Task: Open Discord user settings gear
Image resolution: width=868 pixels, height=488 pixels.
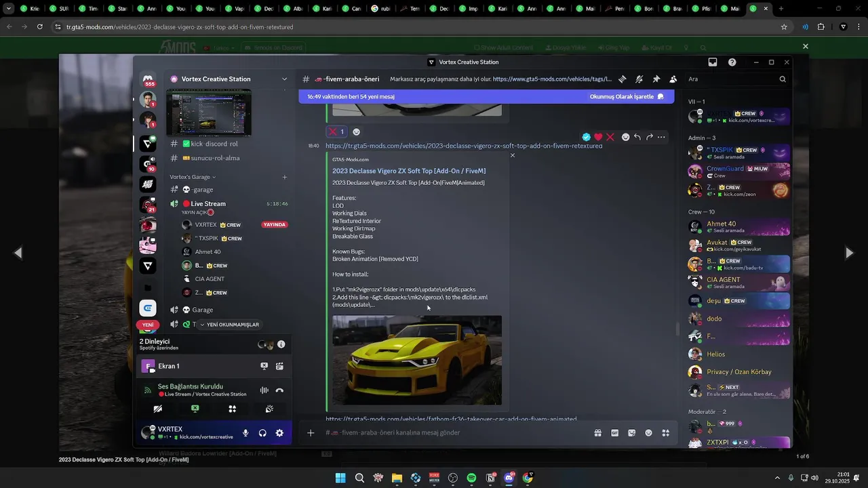Action: click(279, 433)
